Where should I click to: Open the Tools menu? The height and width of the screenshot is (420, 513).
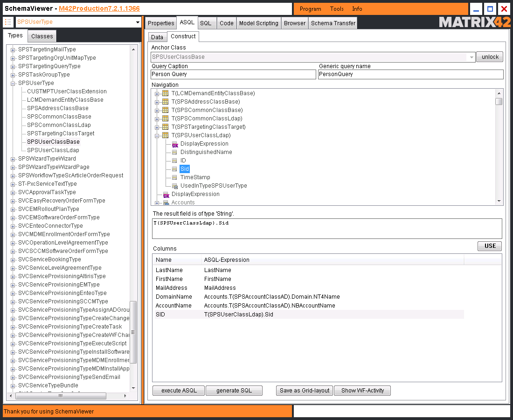[x=337, y=9]
